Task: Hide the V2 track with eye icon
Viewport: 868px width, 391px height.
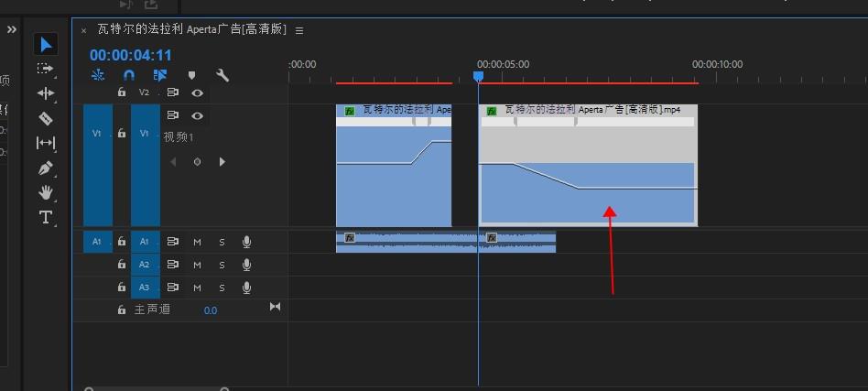Action: tap(197, 92)
